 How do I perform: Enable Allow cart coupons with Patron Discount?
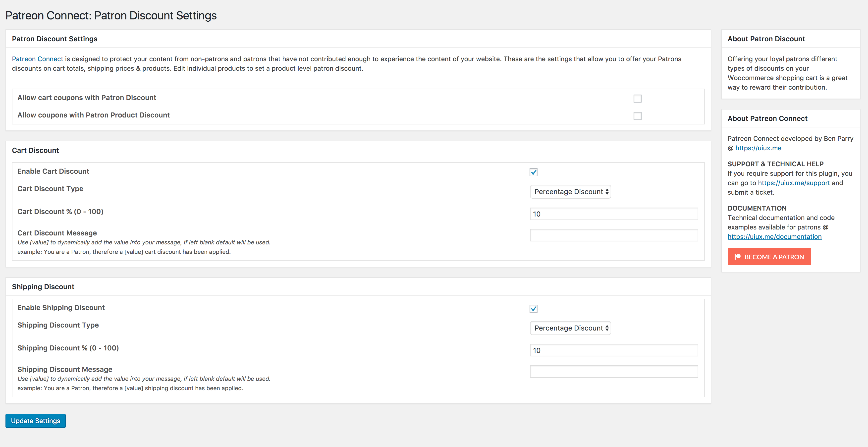pyautogui.click(x=637, y=98)
